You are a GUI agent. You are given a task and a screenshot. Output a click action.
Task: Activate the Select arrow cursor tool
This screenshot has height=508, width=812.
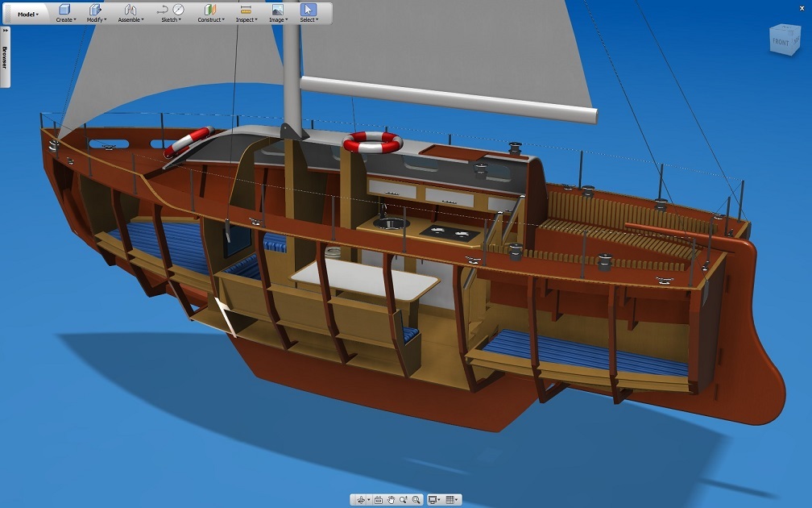coord(308,10)
